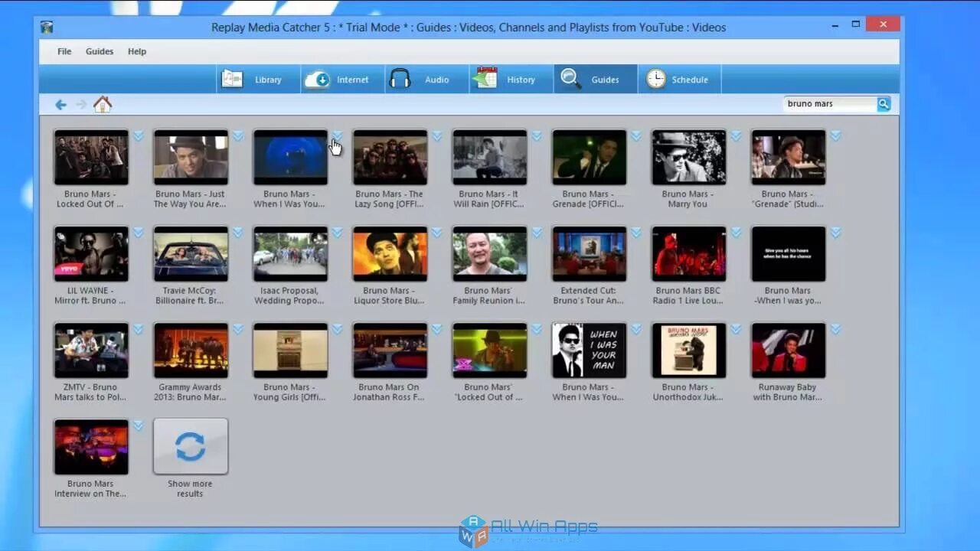Open 'Young Girls' thumbnail
980x551 pixels.
click(x=290, y=350)
